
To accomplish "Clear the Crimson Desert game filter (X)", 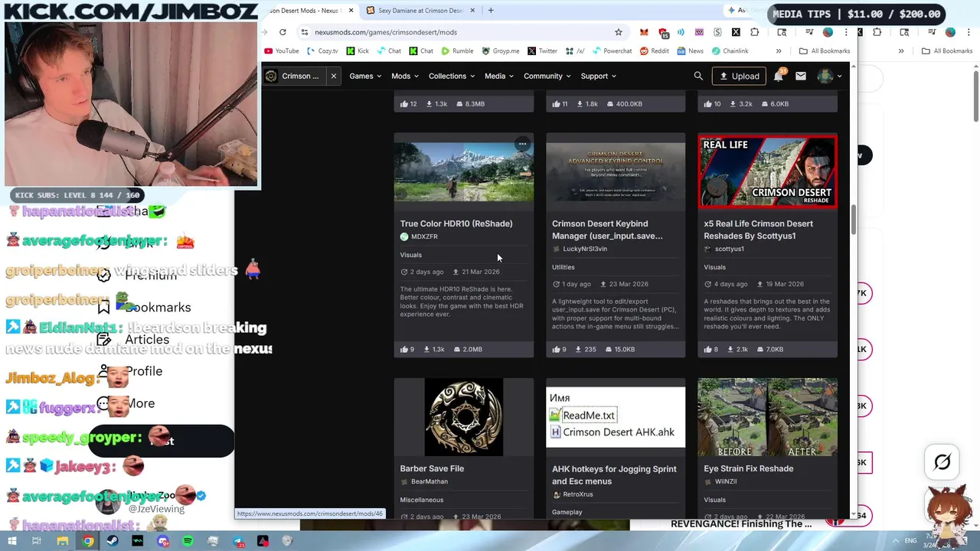I will pos(334,76).
